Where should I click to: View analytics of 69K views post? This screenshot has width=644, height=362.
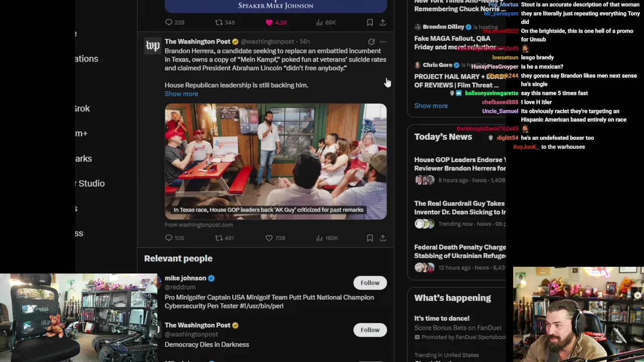[326, 22]
